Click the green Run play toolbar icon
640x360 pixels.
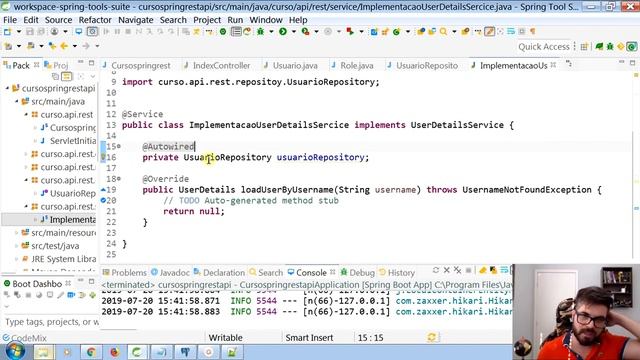282,31
